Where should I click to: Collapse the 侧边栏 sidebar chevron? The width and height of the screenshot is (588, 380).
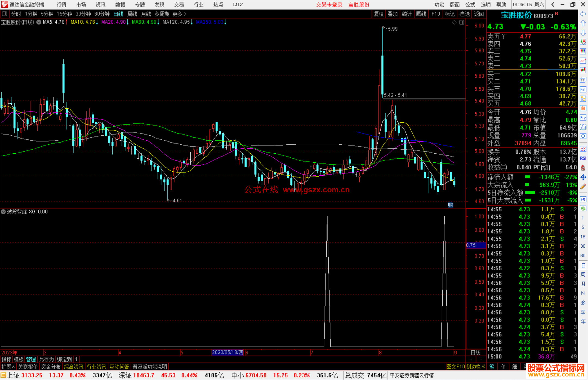tap(483, 367)
